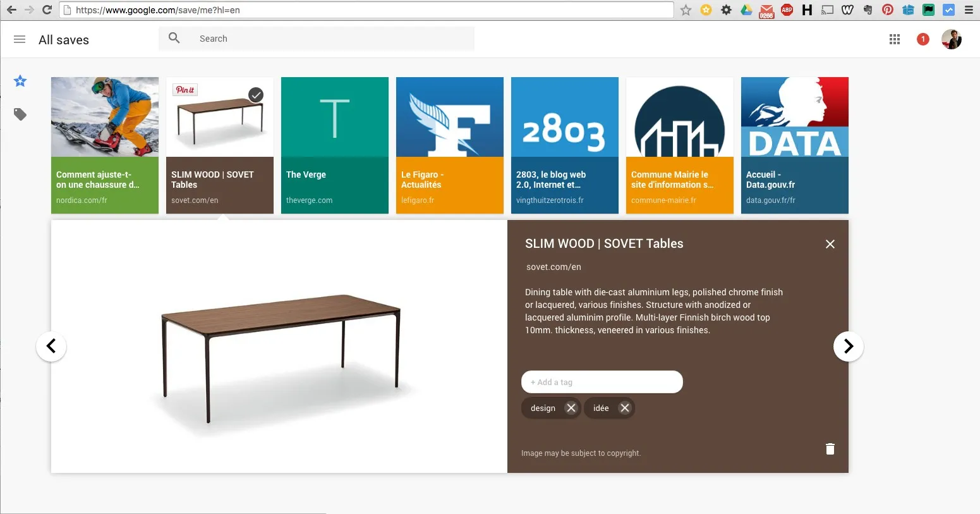Screen dimensions: 980x514
Task: Reload the page in the browser
Action: [x=47, y=9]
